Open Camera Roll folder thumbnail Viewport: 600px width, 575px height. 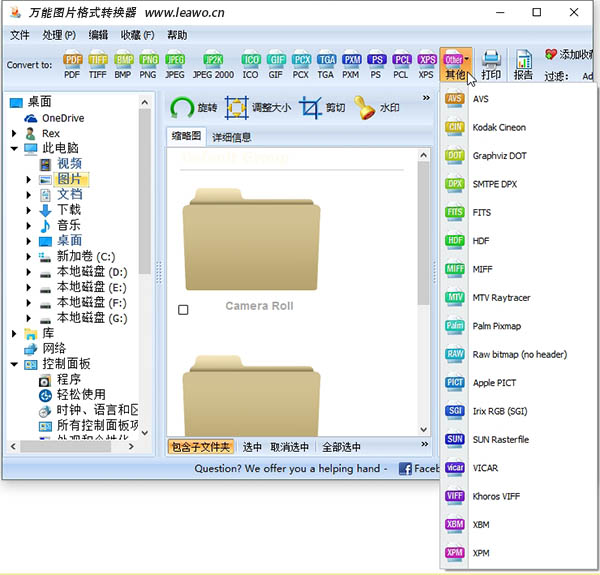[251, 239]
